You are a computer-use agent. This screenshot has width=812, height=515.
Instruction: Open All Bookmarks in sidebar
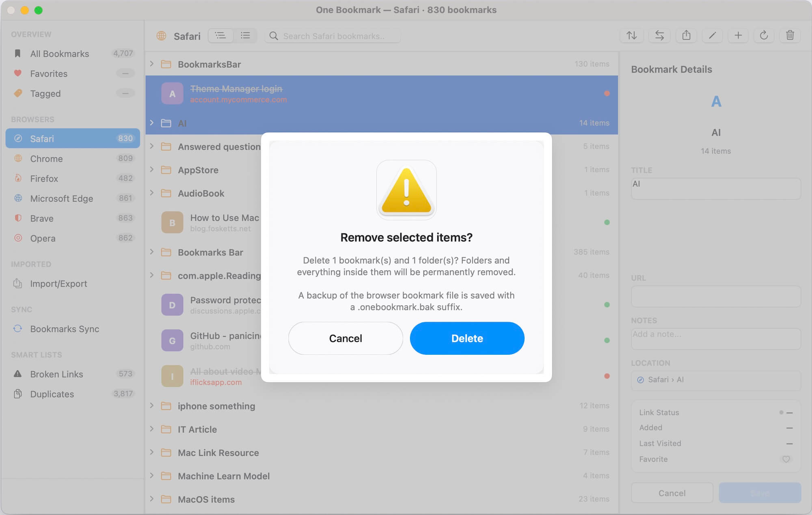click(73, 54)
